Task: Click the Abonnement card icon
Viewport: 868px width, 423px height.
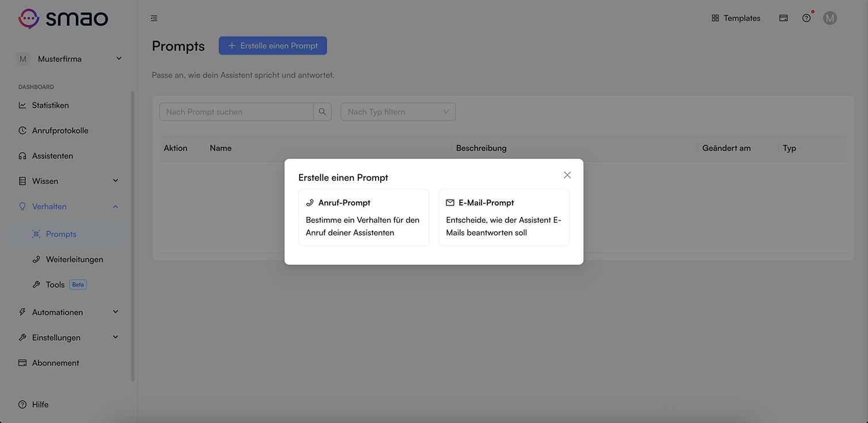Action: tap(22, 363)
